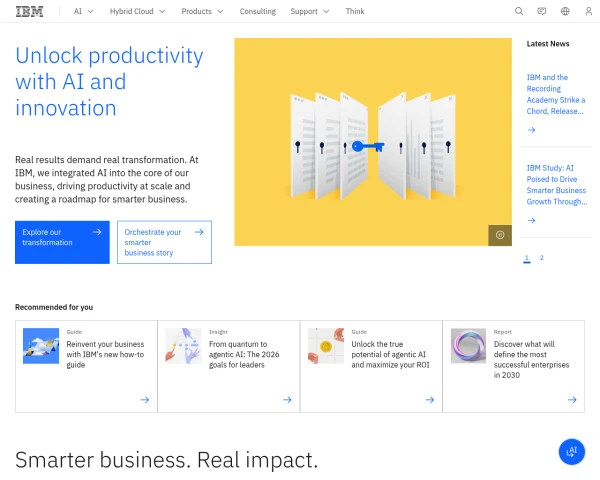Open the quantum to agentic AI thumbnail
The height and width of the screenshot is (480, 600).
pos(183,346)
